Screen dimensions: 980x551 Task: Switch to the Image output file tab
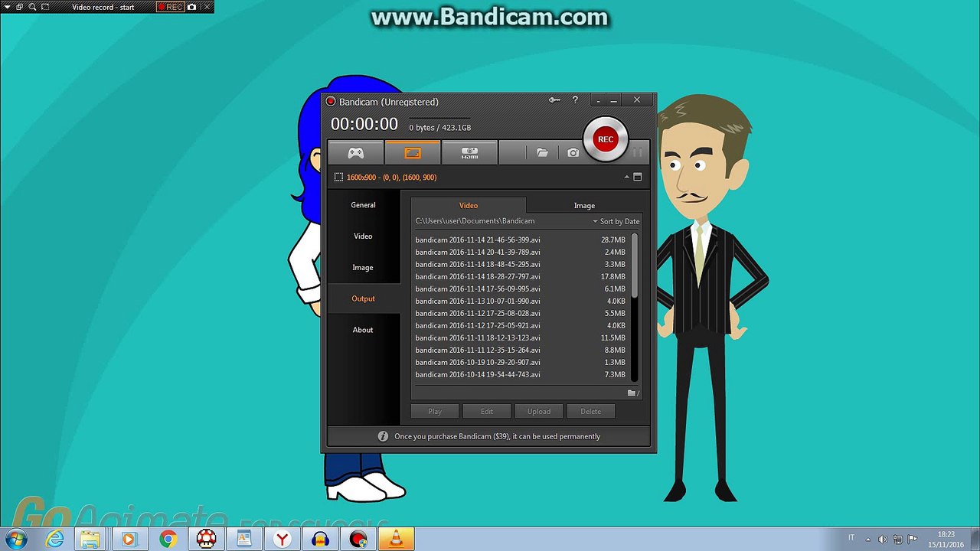pyautogui.click(x=584, y=205)
